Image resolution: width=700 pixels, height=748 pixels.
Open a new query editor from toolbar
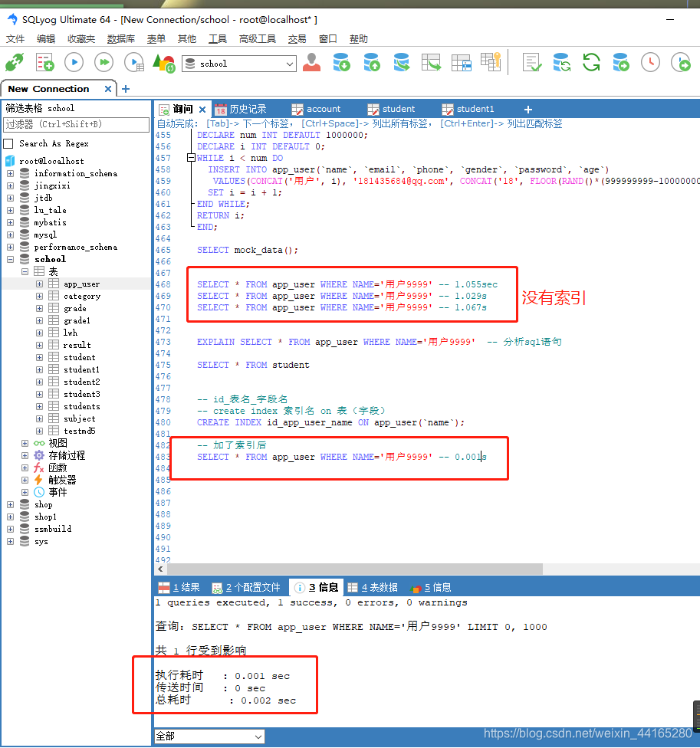pos(45,63)
